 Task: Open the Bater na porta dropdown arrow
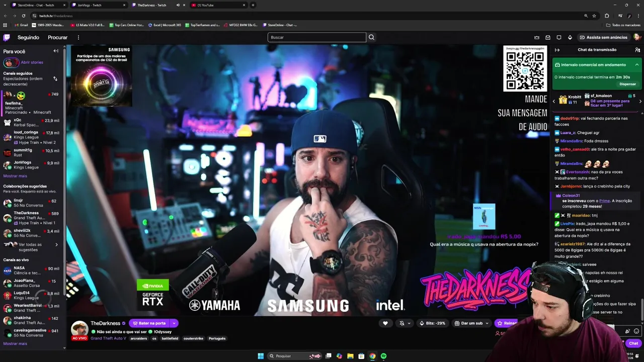click(x=174, y=323)
